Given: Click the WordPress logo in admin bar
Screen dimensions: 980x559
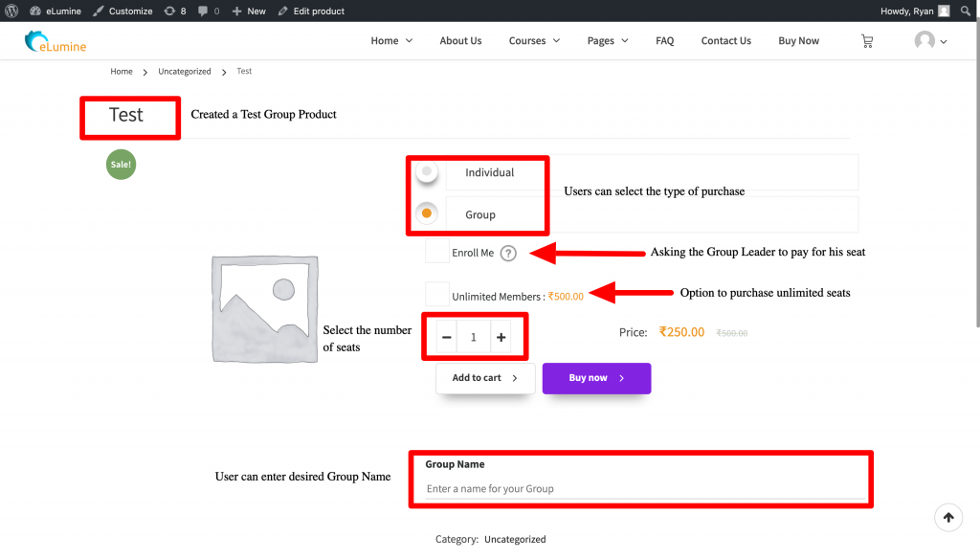Looking at the screenshot, I should tap(12, 11).
